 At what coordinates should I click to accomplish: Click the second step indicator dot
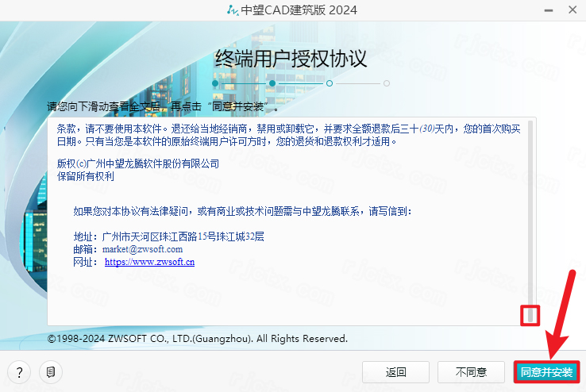click(x=272, y=83)
